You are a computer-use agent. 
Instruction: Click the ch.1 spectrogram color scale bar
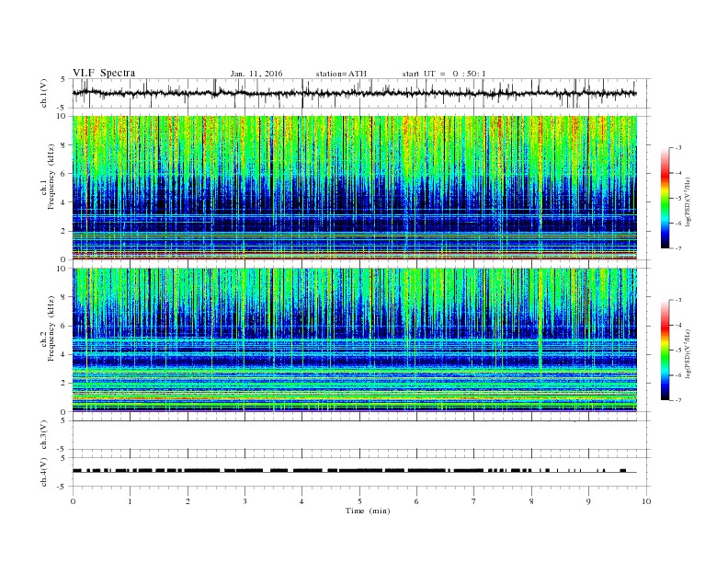[x=665, y=198]
